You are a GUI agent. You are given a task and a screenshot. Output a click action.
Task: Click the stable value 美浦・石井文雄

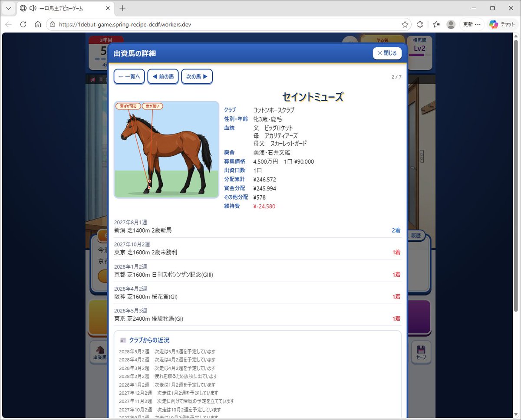pos(272,152)
